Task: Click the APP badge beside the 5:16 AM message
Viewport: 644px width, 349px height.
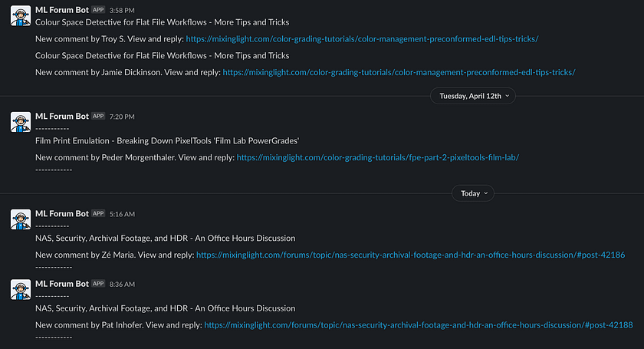Action: 98,214
